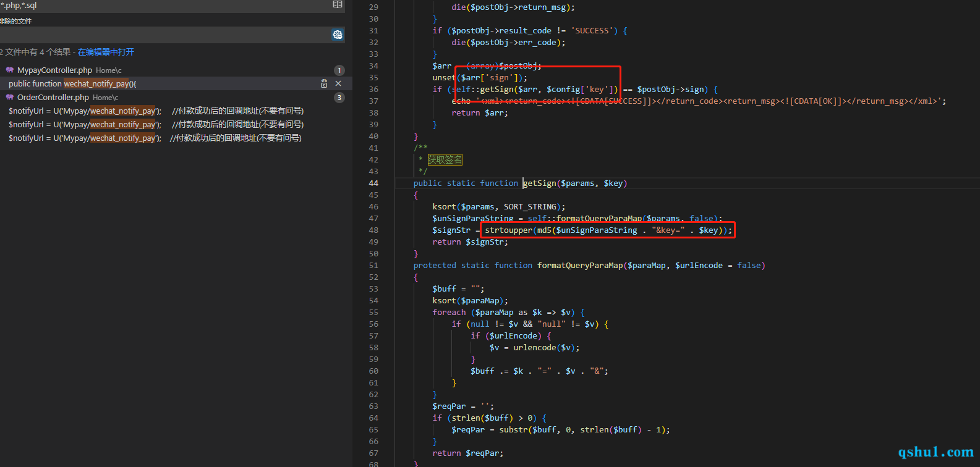Click result count badge 1 for MypayController.php
Image resolution: width=980 pixels, height=467 pixels.
(339, 70)
